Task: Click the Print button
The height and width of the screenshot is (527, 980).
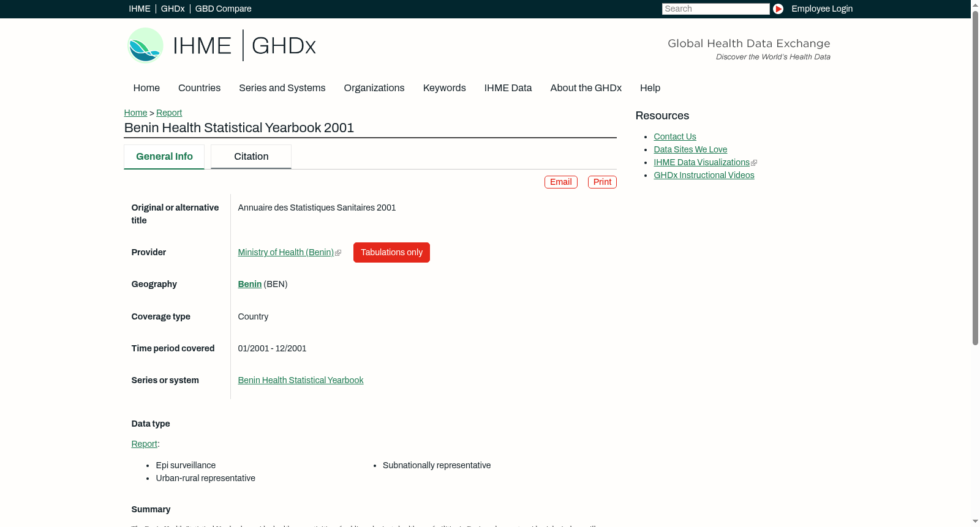Action: [x=602, y=182]
